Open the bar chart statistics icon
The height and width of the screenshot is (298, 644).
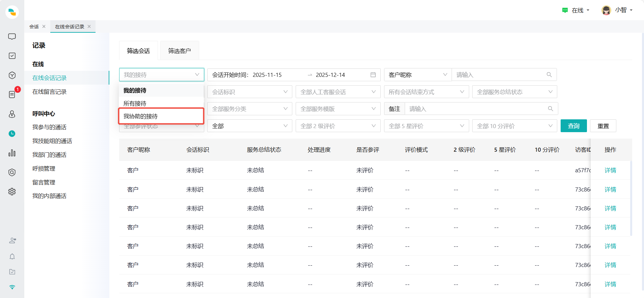[x=12, y=153]
